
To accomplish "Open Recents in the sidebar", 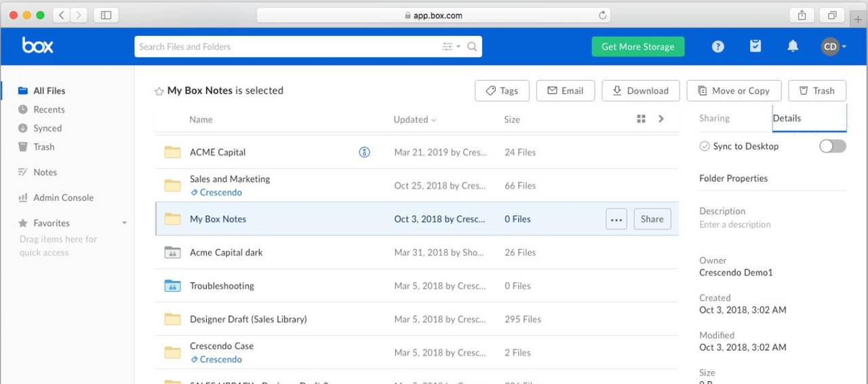I will (x=49, y=109).
